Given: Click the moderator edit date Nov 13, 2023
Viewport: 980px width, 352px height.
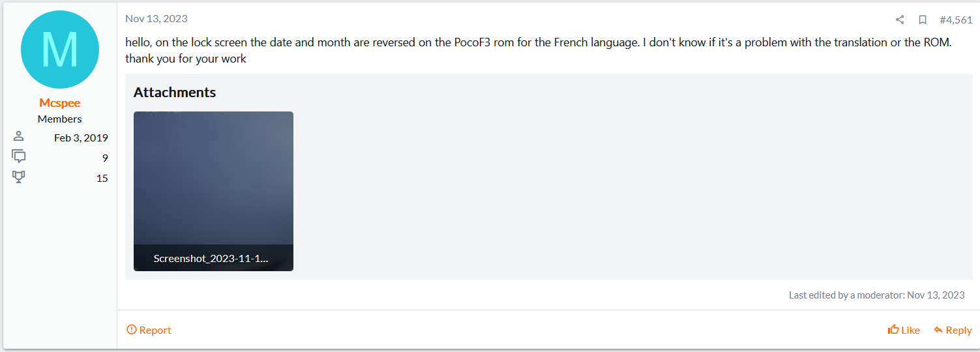Looking at the screenshot, I should 936,295.
